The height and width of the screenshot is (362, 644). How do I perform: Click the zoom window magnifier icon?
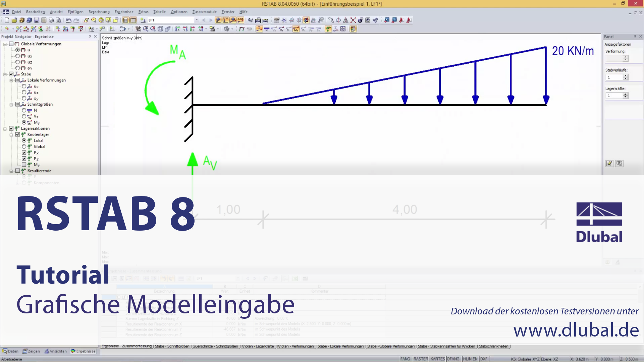coord(146,29)
